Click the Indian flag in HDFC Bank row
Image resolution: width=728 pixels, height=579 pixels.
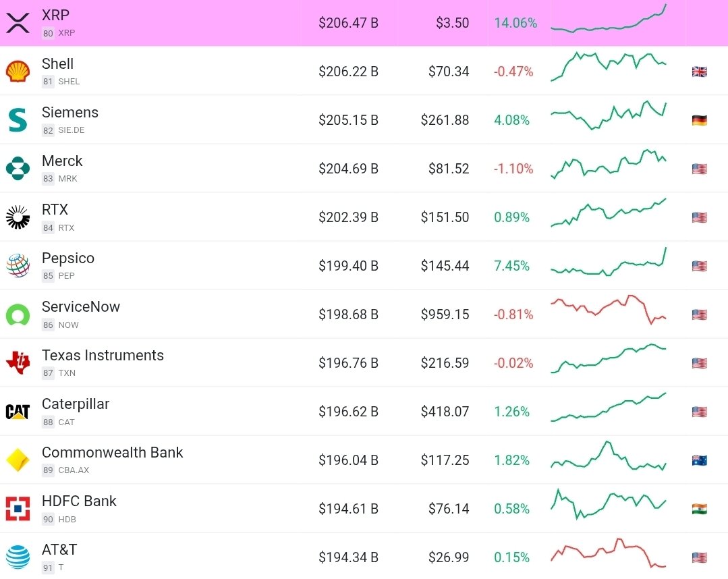699,509
